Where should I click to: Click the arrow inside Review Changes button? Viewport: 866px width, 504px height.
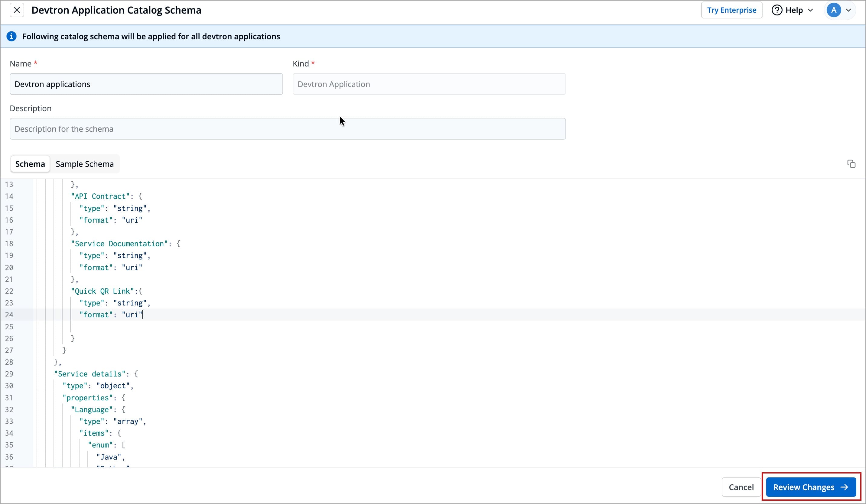point(844,487)
